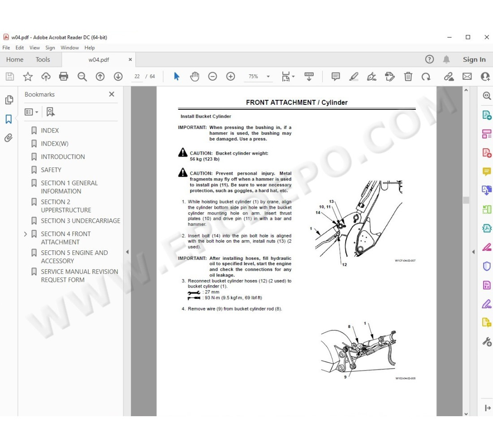The image size is (493, 448).
Task: Click the zoom out minus icon
Action: 212,77
